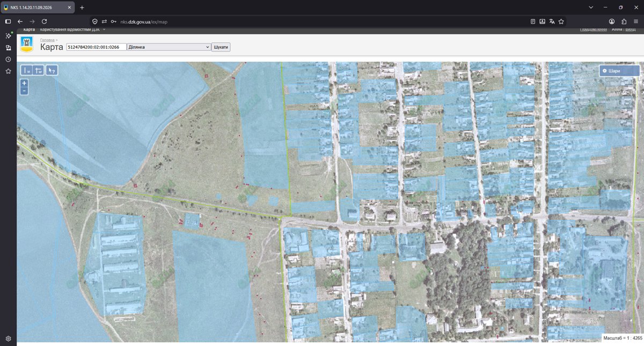Zoom out the map with minus button
Screen dimensions: 644x346
pyautogui.click(x=24, y=91)
